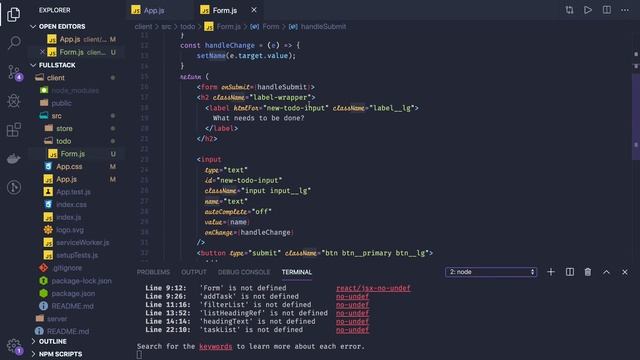Screen dimensions: 640x360
Task: Click 'todo' in the breadcrumb path
Action: coord(188,27)
